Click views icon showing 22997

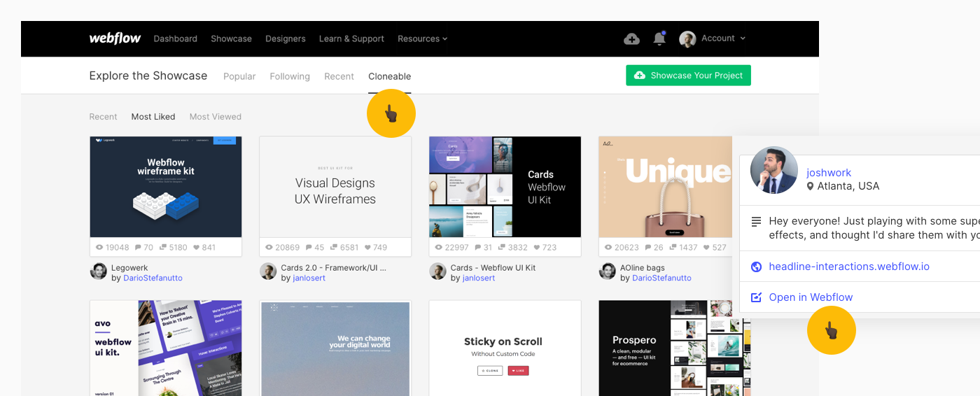pos(438,248)
